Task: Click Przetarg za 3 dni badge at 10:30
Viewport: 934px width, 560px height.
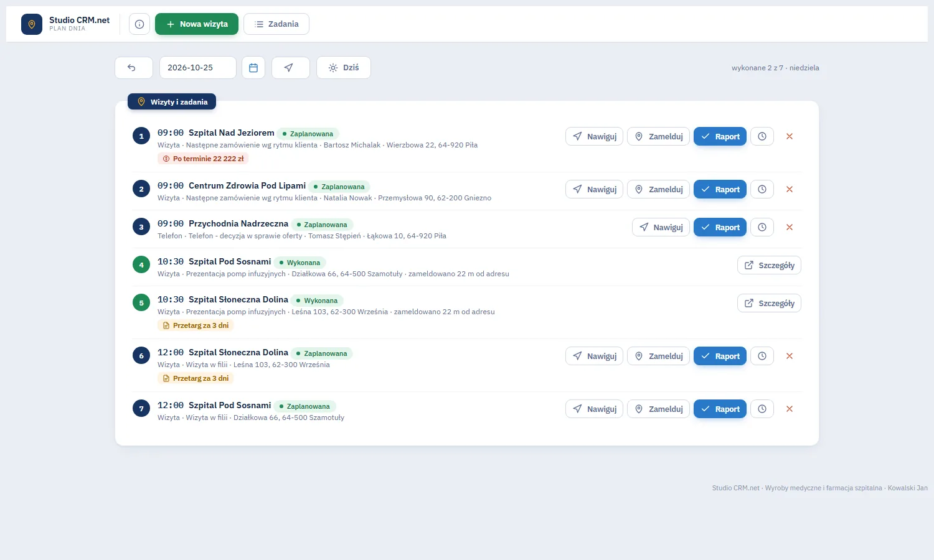Action: pyautogui.click(x=196, y=325)
